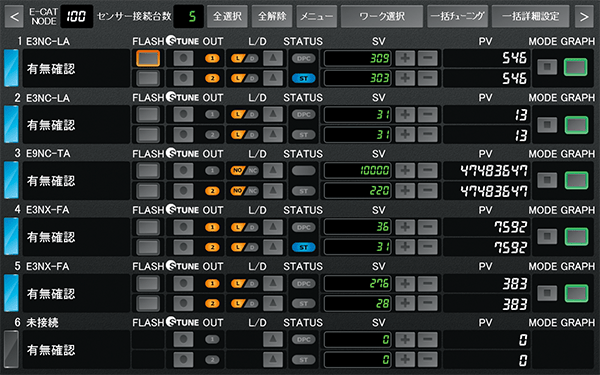Toggle L/D switch on sensor 2 output 2
The image size is (600, 375).
pos(245,135)
